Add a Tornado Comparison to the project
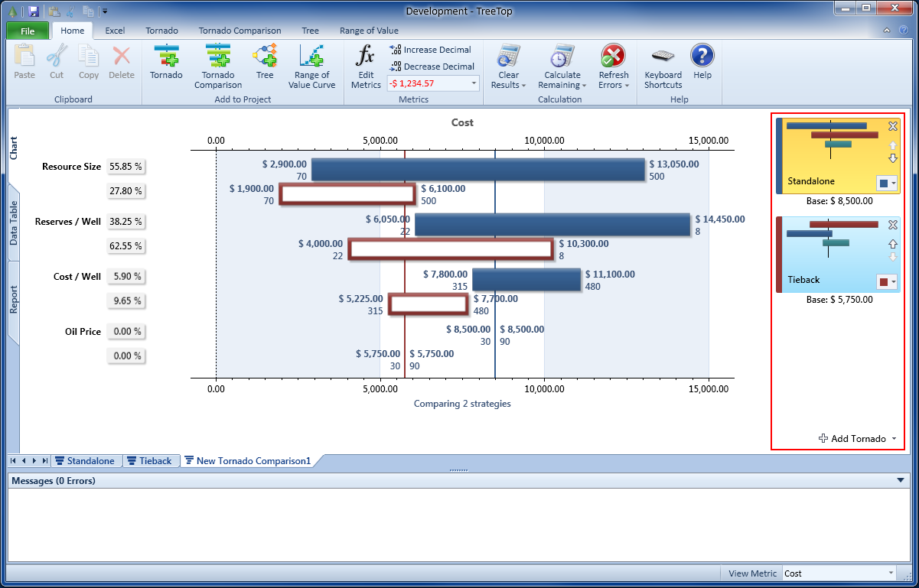 tap(217, 66)
